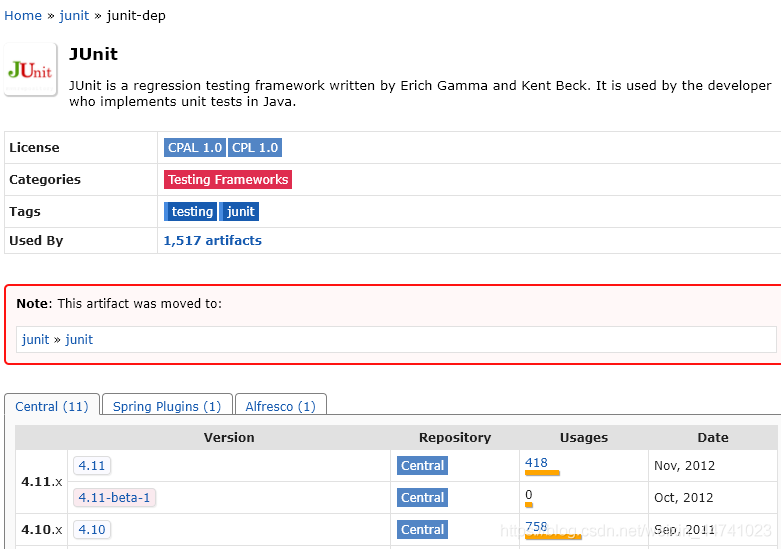Screen dimensions: 781x549
Task: Click the junit tag
Action: tap(240, 211)
